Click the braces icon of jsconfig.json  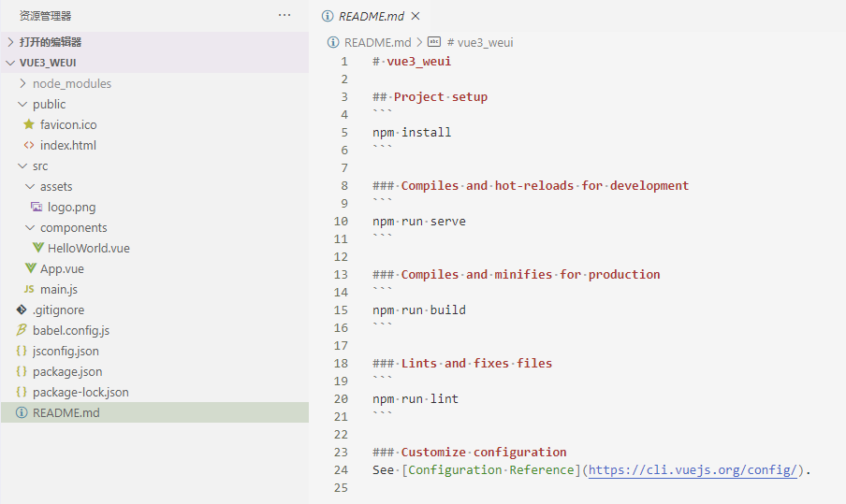22,351
